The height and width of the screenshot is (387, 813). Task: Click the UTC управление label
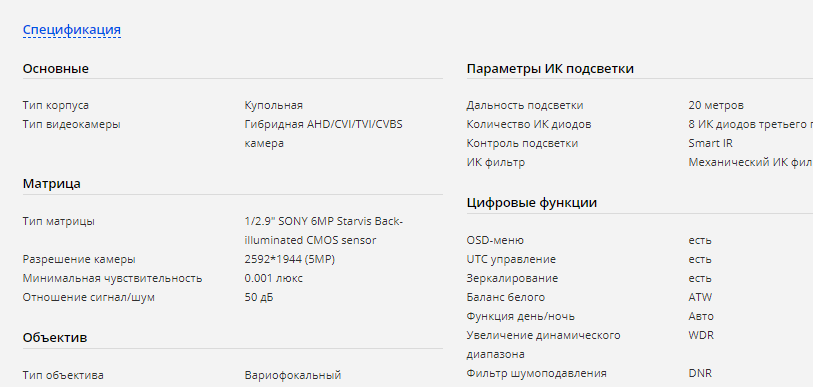pos(511,259)
